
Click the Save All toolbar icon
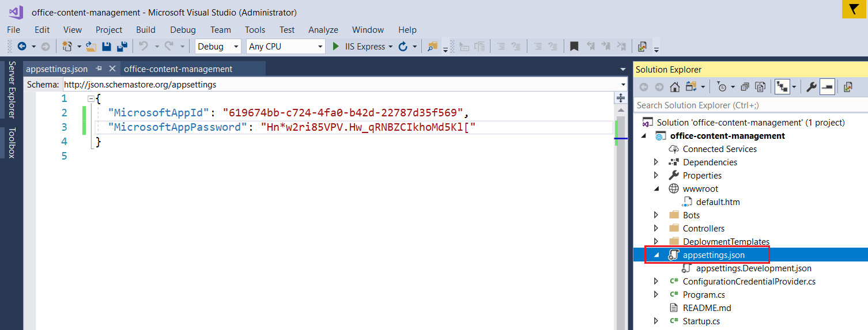(122, 47)
